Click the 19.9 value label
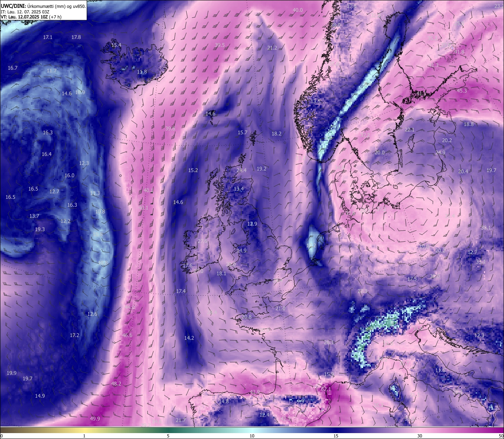This screenshot has width=504, height=439. 11,373
